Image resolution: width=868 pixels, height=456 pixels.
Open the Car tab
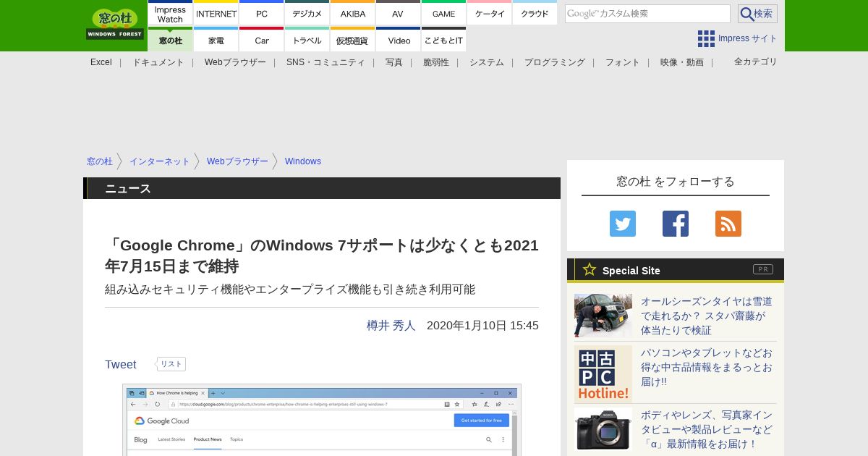[x=261, y=40]
